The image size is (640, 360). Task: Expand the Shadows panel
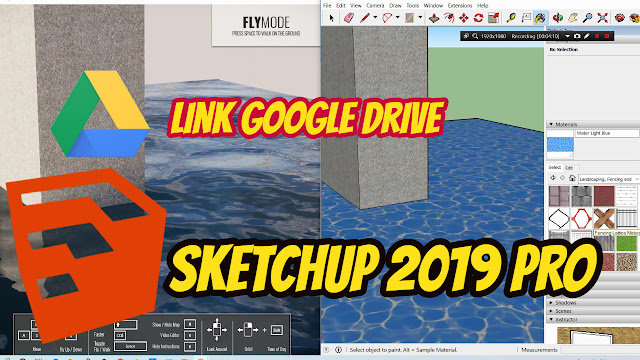pyautogui.click(x=551, y=303)
